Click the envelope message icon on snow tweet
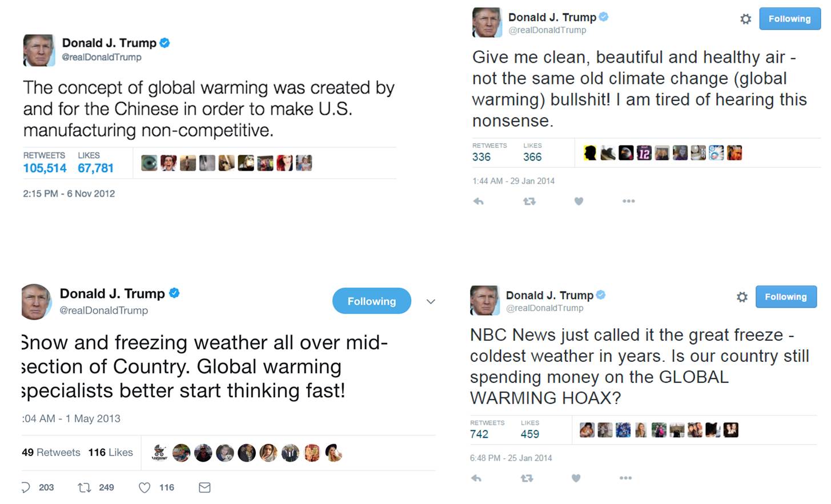831x504 pixels. 204,487
